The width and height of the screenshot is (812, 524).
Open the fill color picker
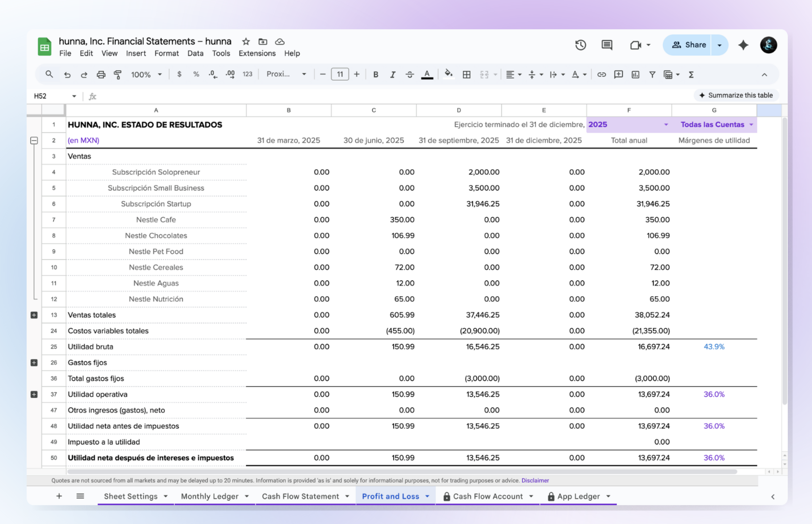(x=448, y=74)
